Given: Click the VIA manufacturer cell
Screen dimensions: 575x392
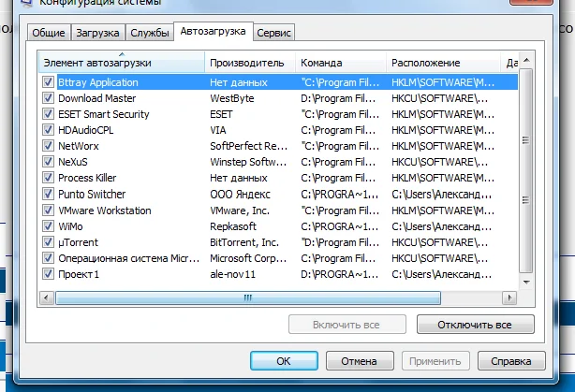Looking at the screenshot, I should 218,130.
